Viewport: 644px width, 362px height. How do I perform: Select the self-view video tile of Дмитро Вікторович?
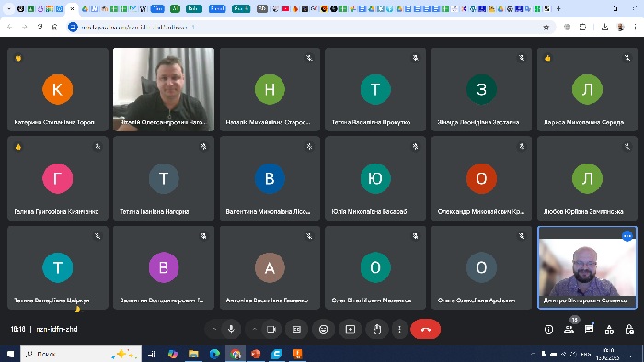tap(587, 267)
